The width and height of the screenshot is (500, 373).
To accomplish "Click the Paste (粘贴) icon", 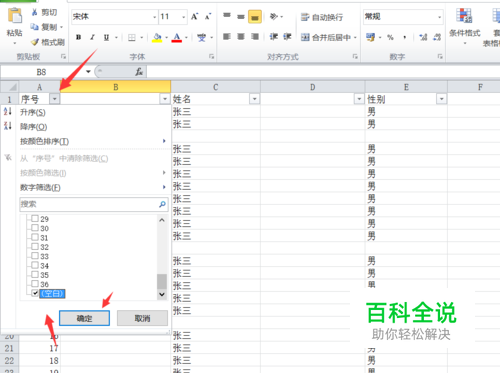I will tap(15, 16).
